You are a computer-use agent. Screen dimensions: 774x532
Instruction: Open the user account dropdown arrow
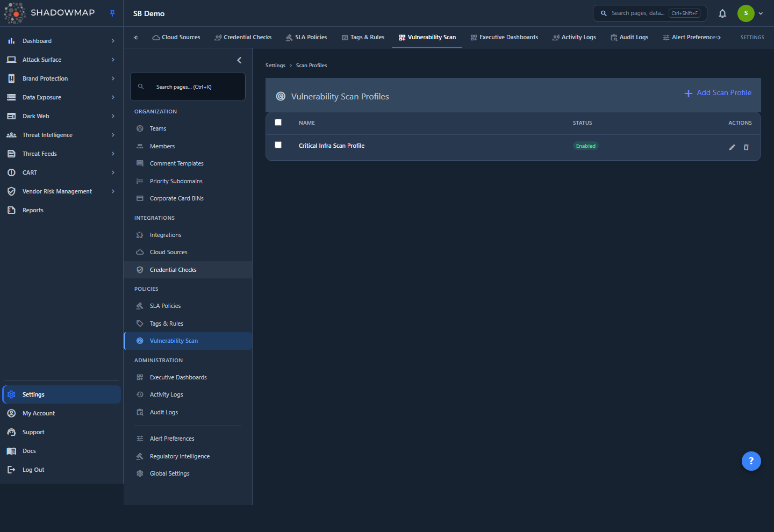761,13
